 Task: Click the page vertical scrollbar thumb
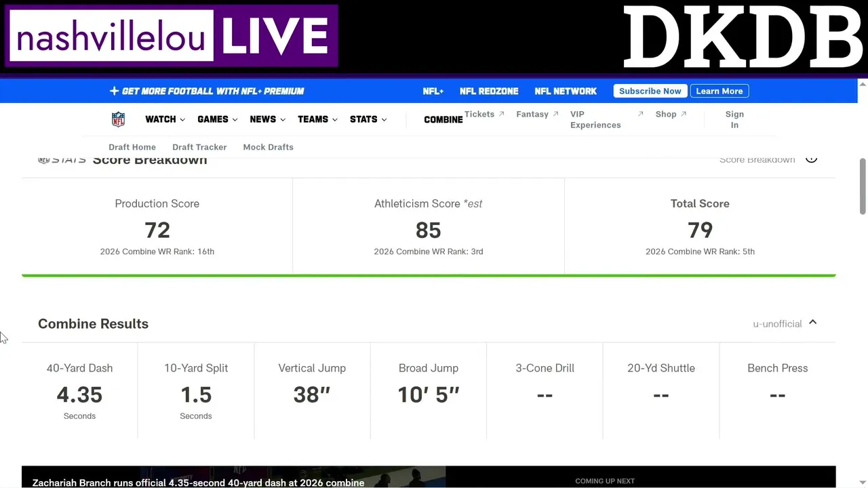[x=863, y=186]
